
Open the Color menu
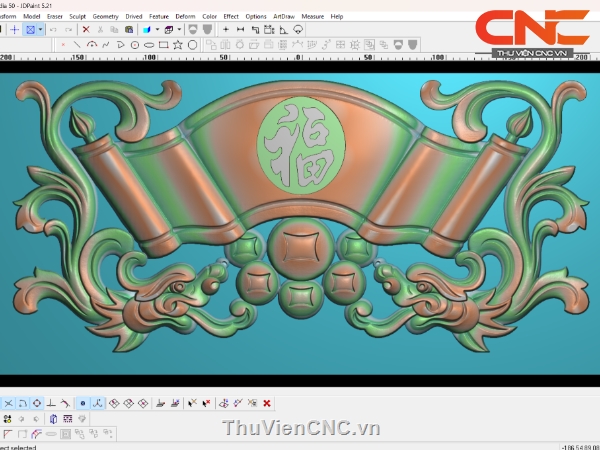click(209, 16)
